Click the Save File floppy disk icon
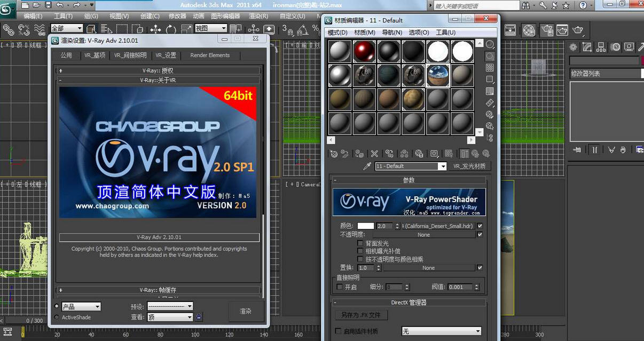 (48, 5)
